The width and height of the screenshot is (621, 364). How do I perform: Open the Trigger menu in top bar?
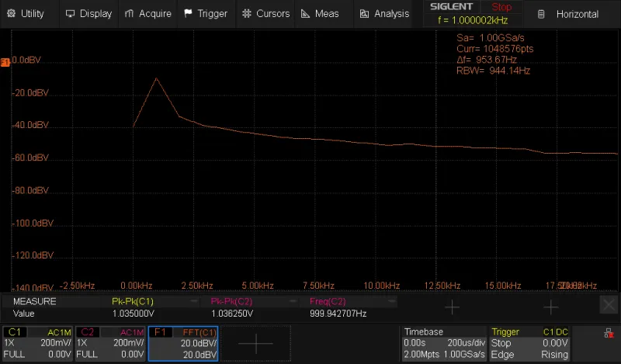[x=206, y=14]
